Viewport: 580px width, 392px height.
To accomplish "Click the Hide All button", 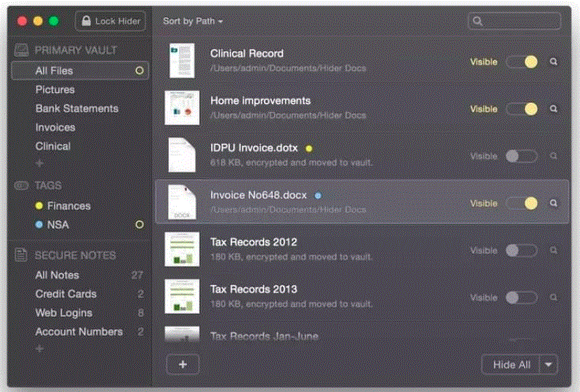I will [511, 365].
